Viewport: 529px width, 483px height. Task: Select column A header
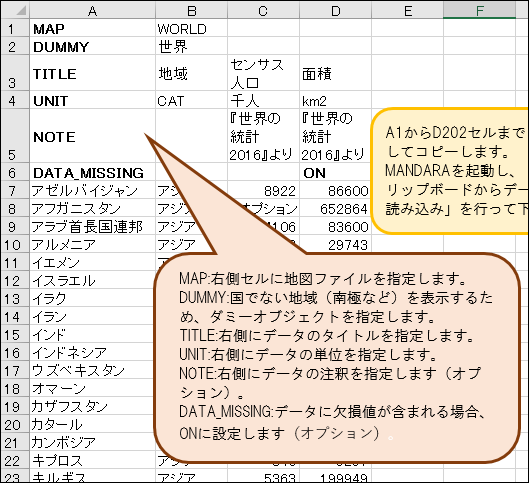(92, 11)
